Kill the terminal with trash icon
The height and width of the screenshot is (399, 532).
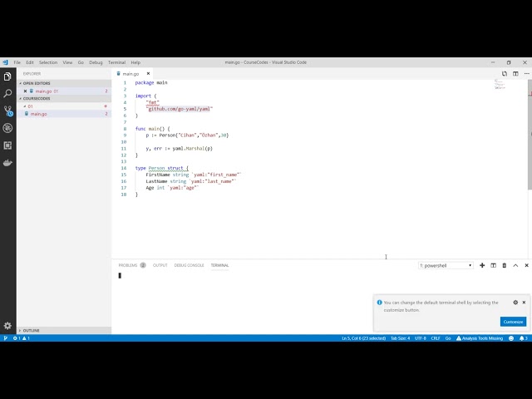(x=505, y=265)
